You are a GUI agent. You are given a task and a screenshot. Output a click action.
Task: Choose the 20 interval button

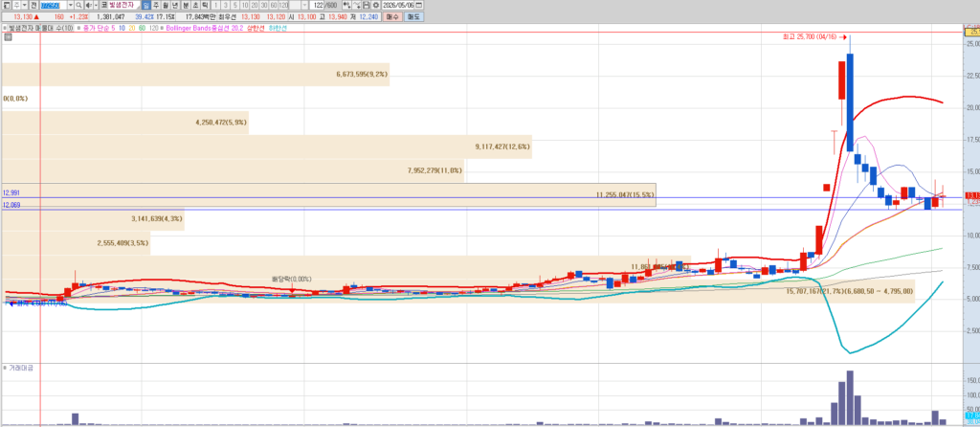click(255, 5)
